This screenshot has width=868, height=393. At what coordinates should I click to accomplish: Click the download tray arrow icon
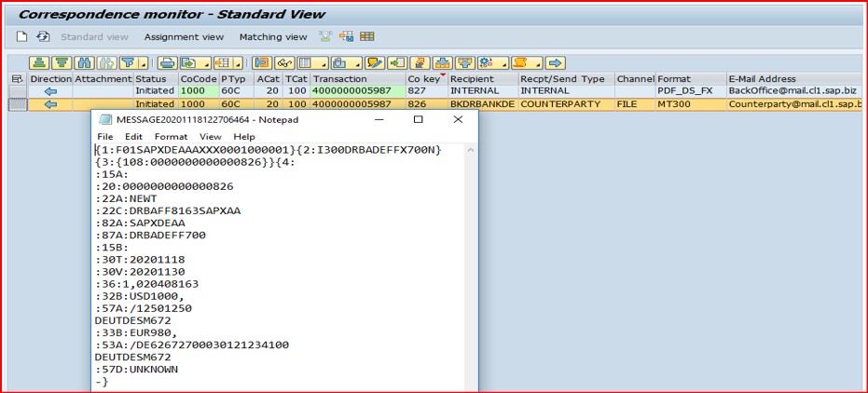pos(443,63)
